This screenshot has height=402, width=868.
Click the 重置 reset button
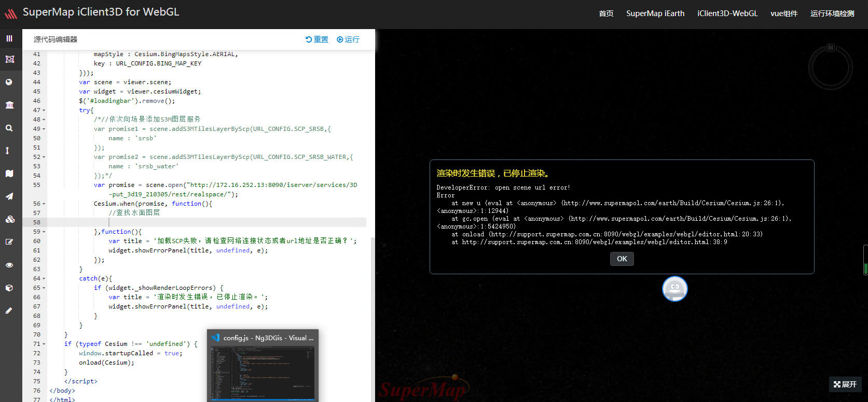pos(317,39)
